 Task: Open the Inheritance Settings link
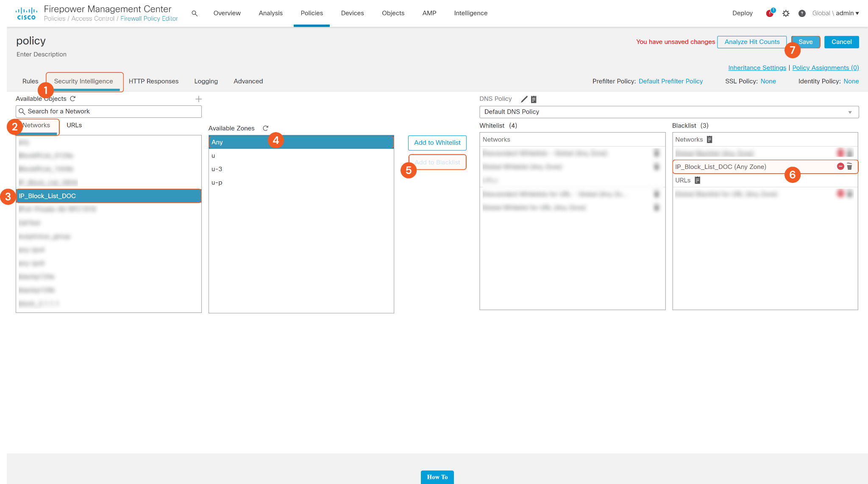[757, 68]
